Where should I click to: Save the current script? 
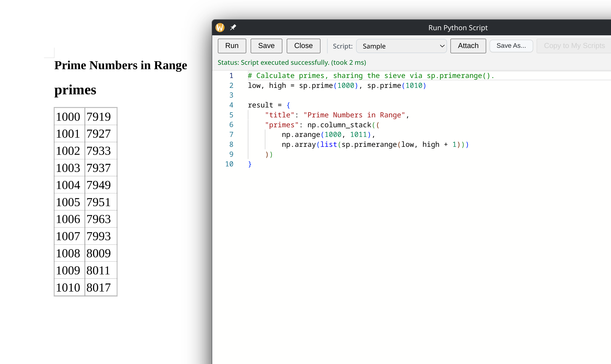(x=266, y=46)
